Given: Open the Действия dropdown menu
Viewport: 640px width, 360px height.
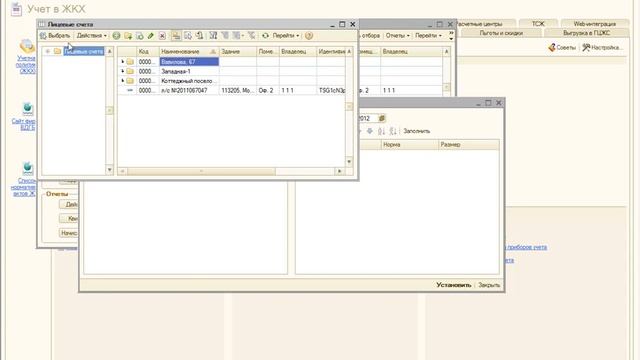Looking at the screenshot, I should tap(91, 36).
